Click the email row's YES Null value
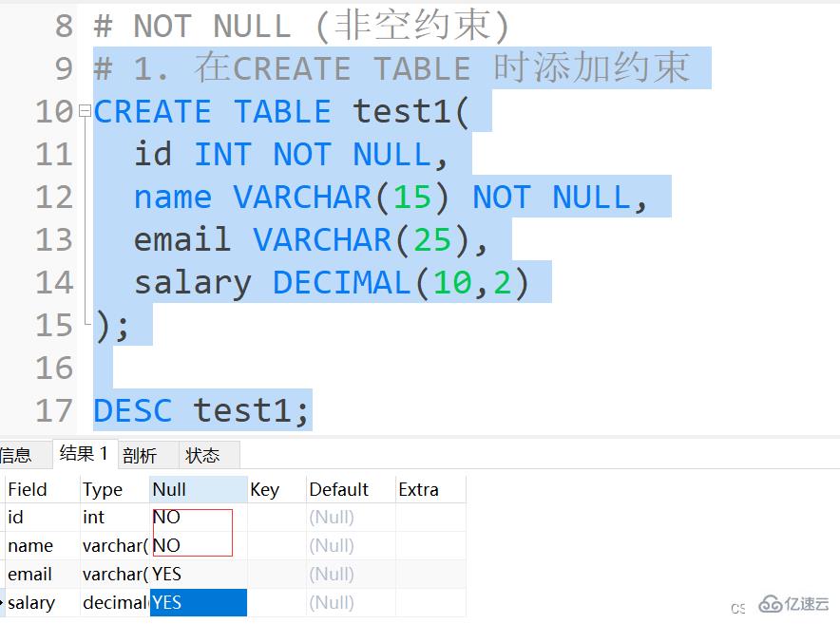The image size is (840, 624). pos(168,574)
